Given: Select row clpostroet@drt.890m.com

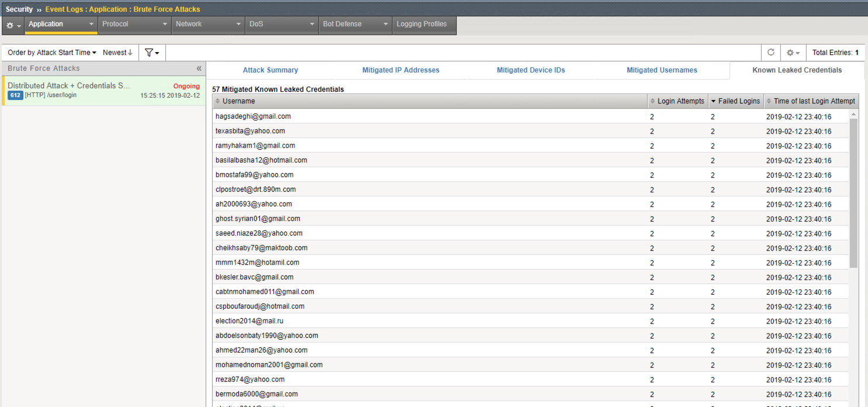Looking at the screenshot, I should coord(530,189).
